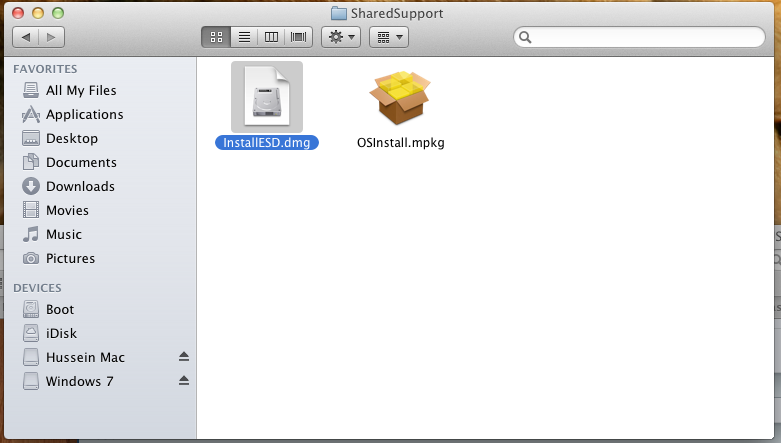Open Pictures in the sidebar
This screenshot has width=781, height=443.
(70, 258)
